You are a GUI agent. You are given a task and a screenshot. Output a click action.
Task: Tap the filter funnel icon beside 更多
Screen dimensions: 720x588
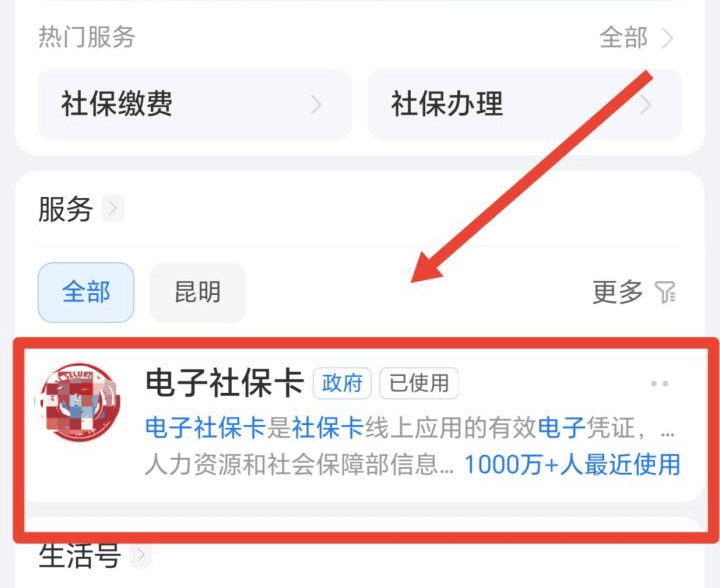665,292
